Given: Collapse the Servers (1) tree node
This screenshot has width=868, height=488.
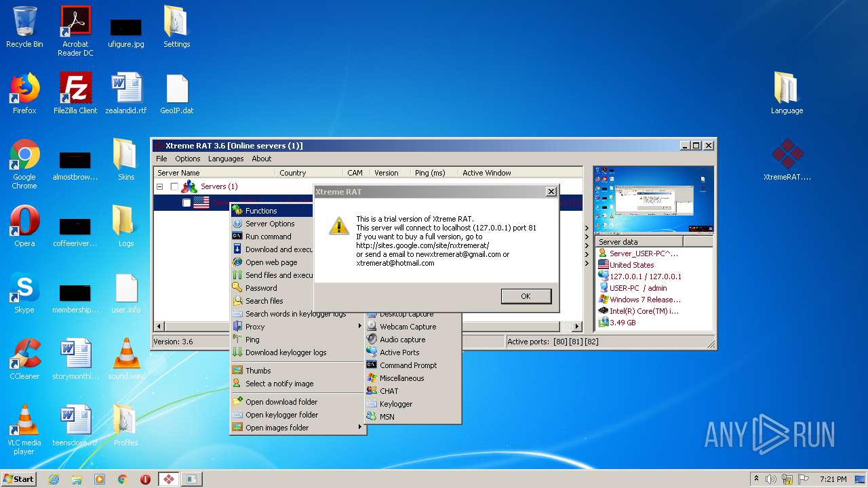Looking at the screenshot, I should tap(160, 186).
